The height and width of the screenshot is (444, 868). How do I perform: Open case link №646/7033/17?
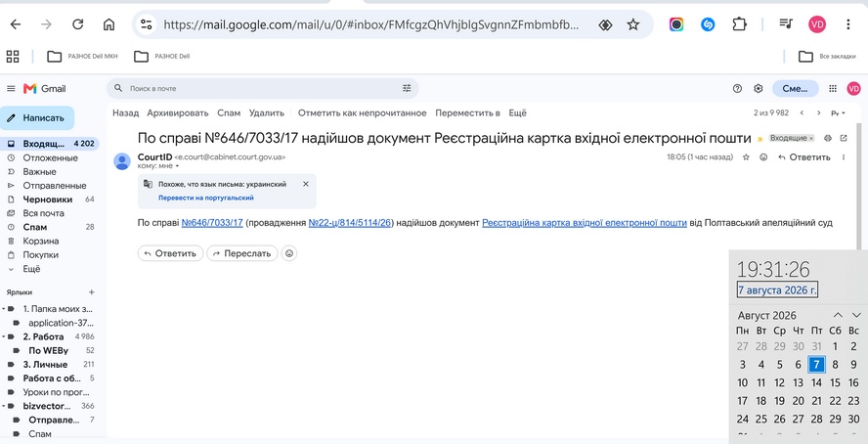212,223
